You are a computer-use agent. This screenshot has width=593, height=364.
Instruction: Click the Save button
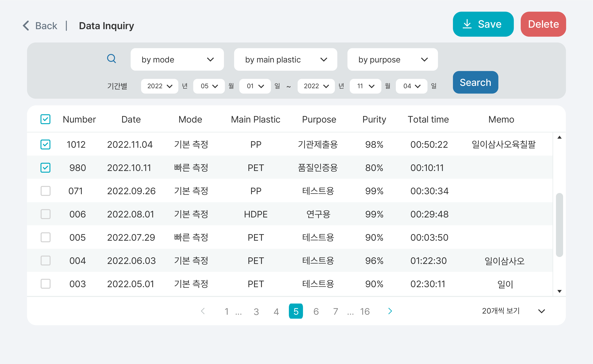pyautogui.click(x=483, y=24)
